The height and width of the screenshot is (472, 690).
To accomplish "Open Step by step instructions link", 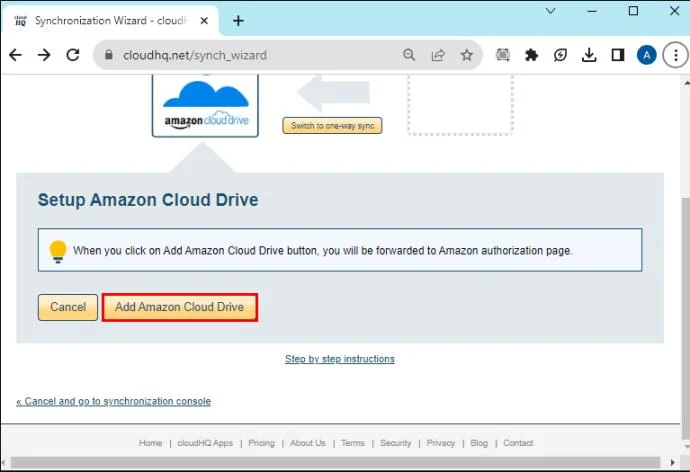I will tap(340, 359).
